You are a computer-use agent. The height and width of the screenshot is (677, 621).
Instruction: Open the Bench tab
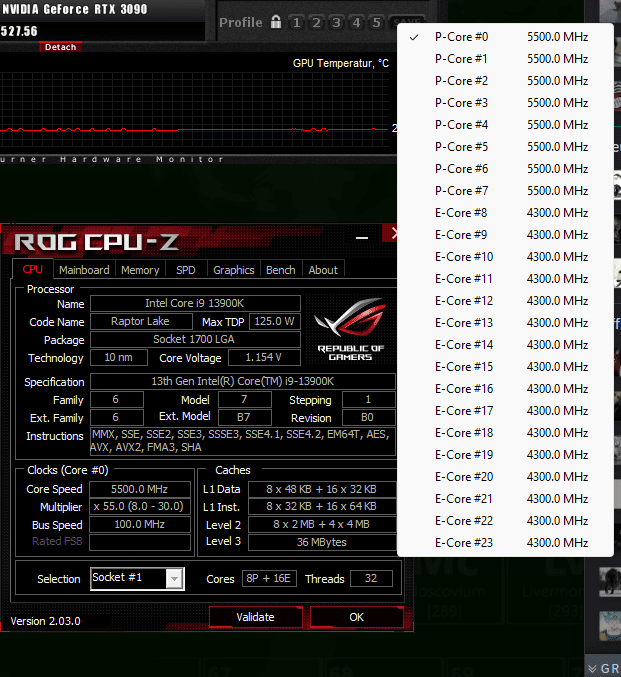click(281, 270)
